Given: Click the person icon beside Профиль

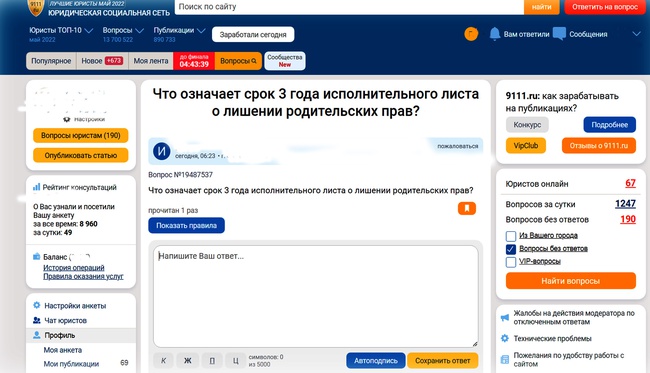Looking at the screenshot, I should [36, 335].
